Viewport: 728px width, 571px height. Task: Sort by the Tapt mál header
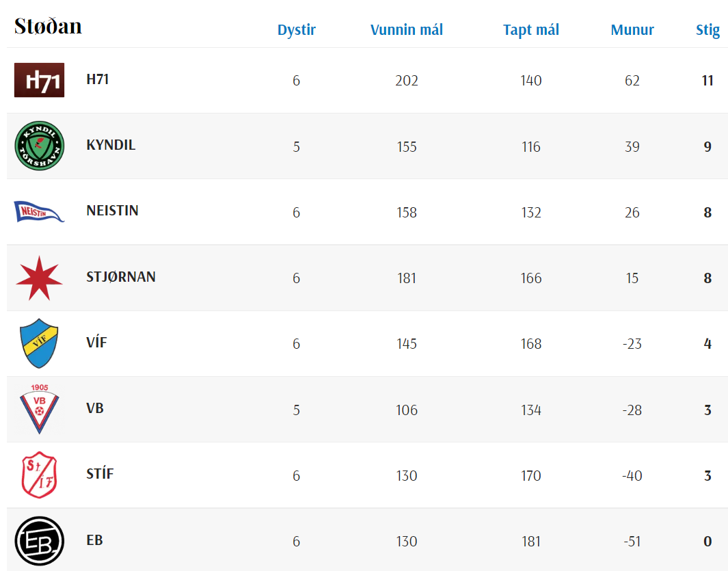(x=530, y=30)
